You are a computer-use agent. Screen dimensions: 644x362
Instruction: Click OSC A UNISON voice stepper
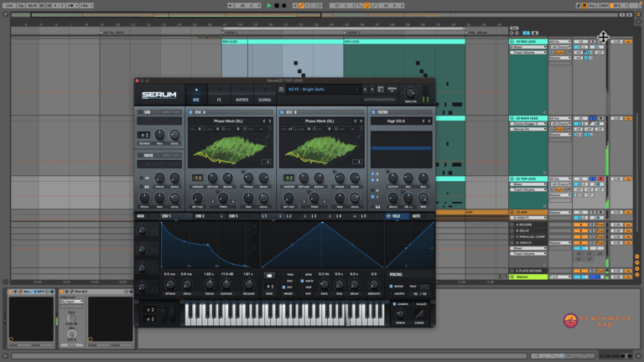(x=198, y=178)
